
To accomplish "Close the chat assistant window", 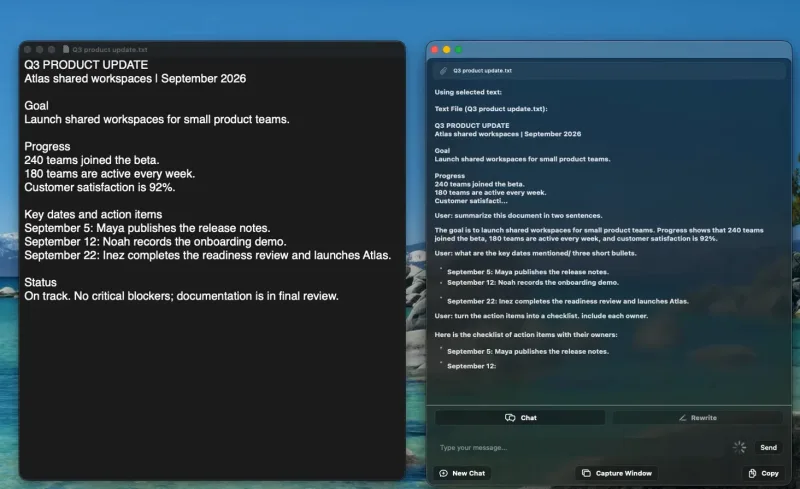I will (x=435, y=50).
